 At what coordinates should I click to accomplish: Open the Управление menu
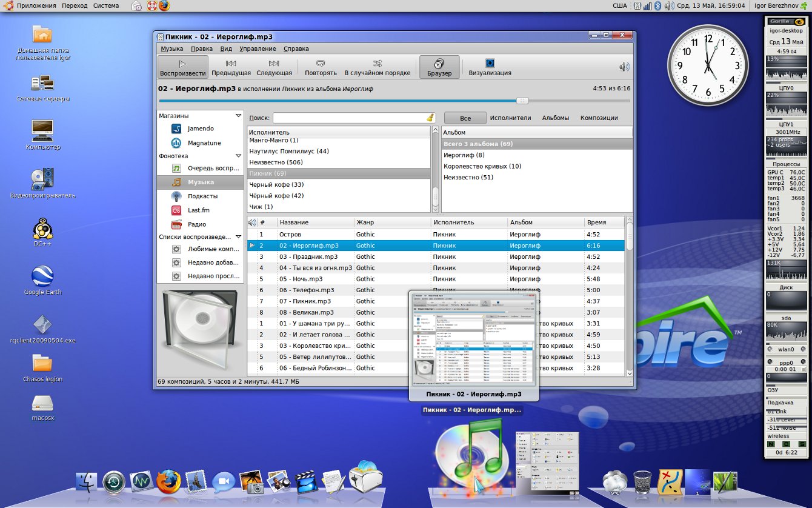(x=258, y=48)
